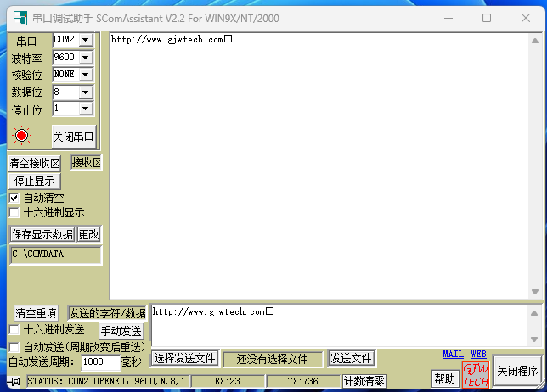Screen dimensions: 547x392
Task: Enable the 自动发送 periodic send checkbox
Action: pyautogui.click(x=14, y=347)
